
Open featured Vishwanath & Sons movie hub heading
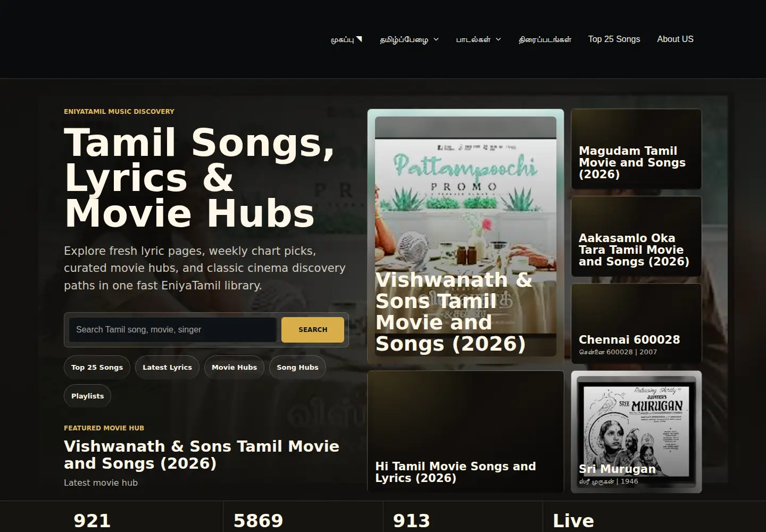pos(202,455)
